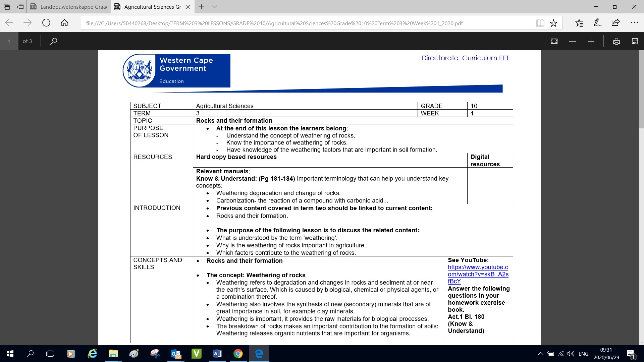This screenshot has height=362, width=644.
Task: Click 'Directorate: Curriculum FET' heading text
Action: pyautogui.click(x=465, y=58)
